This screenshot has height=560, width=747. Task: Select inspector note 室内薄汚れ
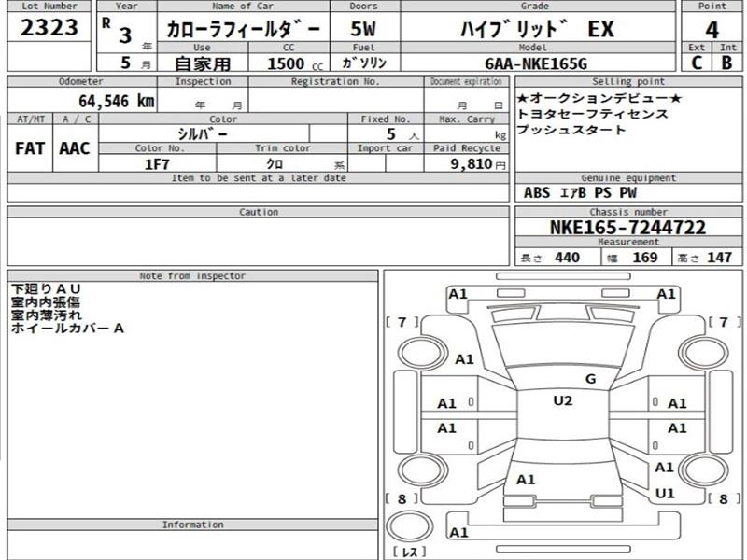(47, 315)
